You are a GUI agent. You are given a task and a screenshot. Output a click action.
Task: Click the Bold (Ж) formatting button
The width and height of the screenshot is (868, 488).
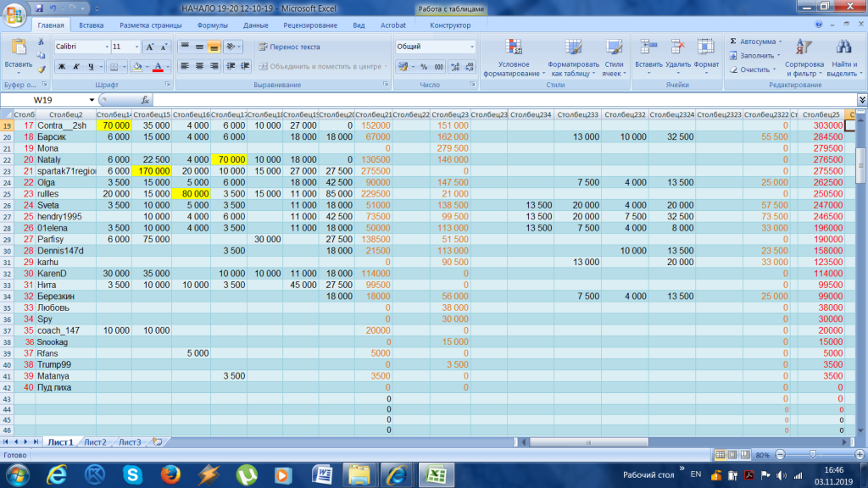pyautogui.click(x=62, y=66)
